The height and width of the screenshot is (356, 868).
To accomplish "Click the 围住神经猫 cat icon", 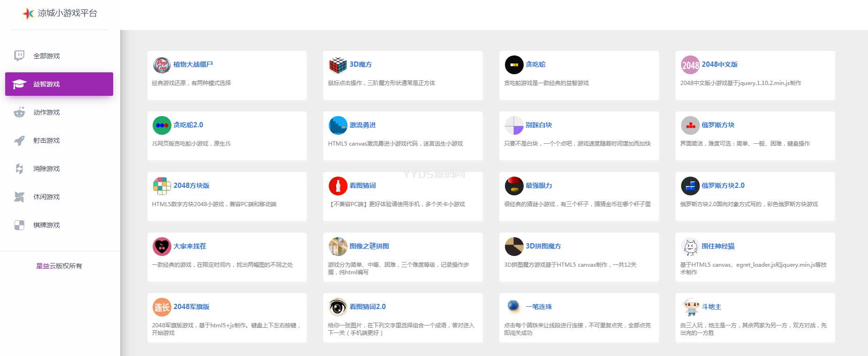I will coord(690,247).
